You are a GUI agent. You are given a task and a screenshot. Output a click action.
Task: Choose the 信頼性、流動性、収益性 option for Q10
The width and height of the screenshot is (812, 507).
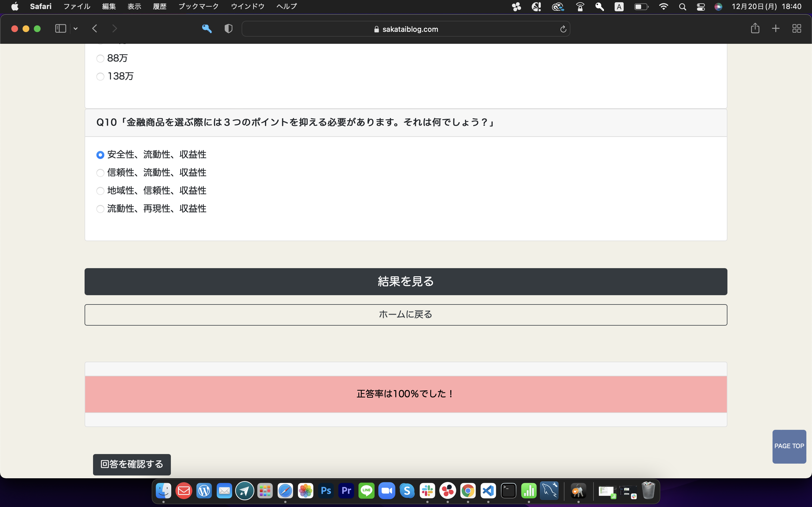point(100,173)
